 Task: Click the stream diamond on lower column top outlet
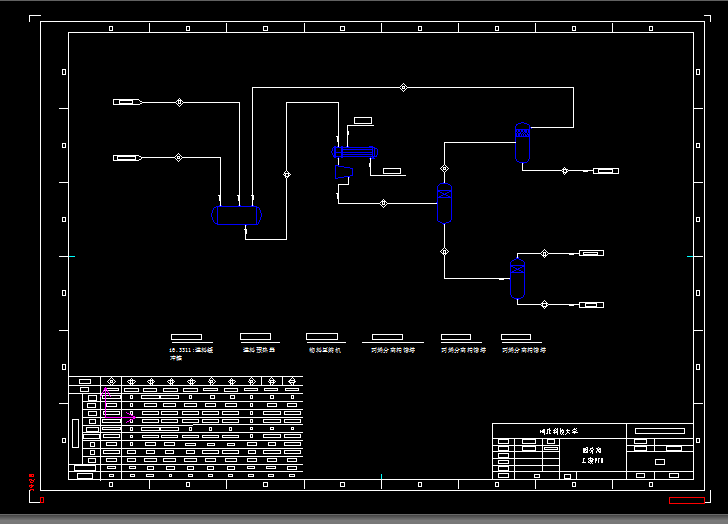click(x=545, y=253)
